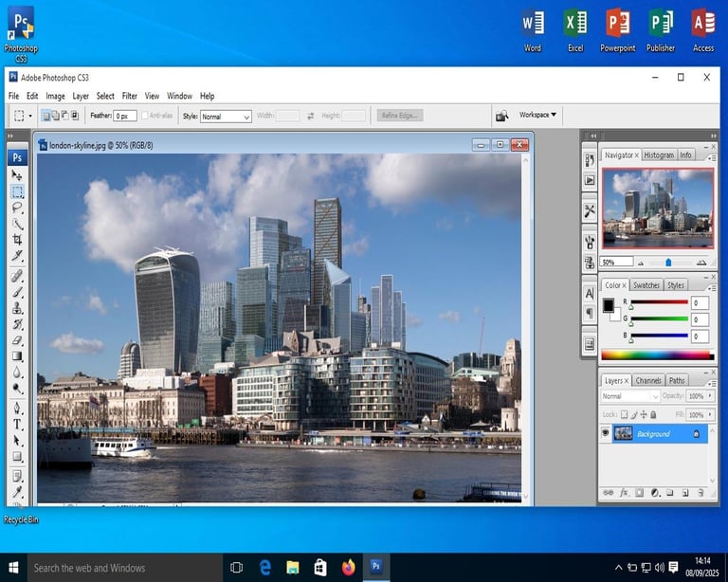The image size is (728, 582).
Task: Open the layer blending mode dropdown
Action: point(629,396)
